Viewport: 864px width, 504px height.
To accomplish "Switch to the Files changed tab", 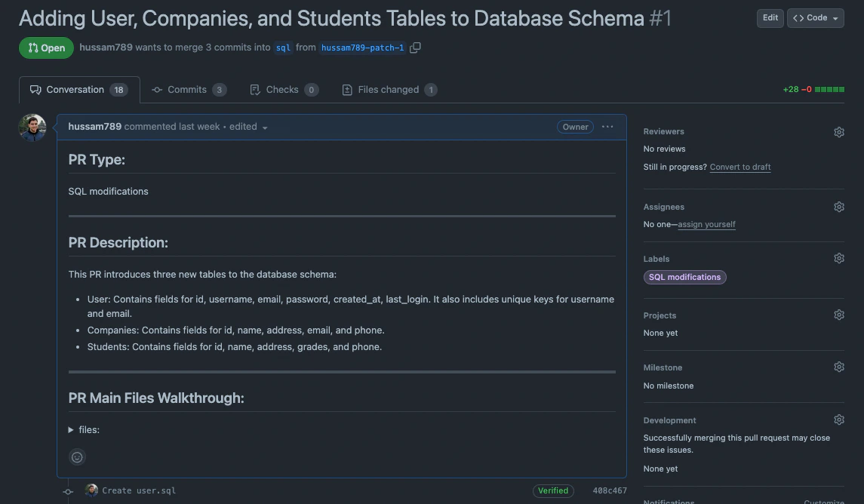I will click(389, 89).
